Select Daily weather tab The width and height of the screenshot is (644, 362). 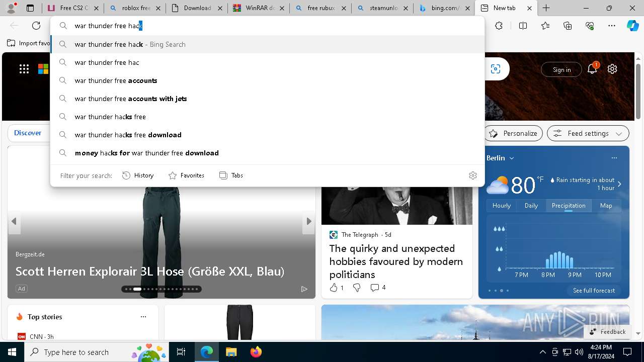pyautogui.click(x=531, y=206)
